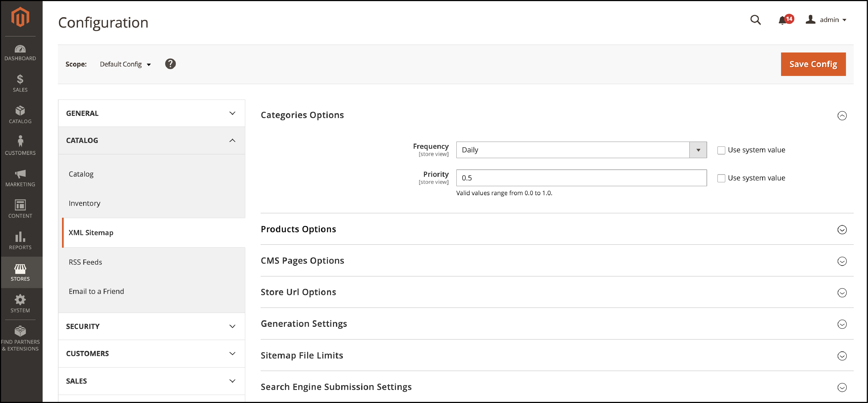Click the search magnifier icon
Viewport: 868px width, 403px height.
755,20
